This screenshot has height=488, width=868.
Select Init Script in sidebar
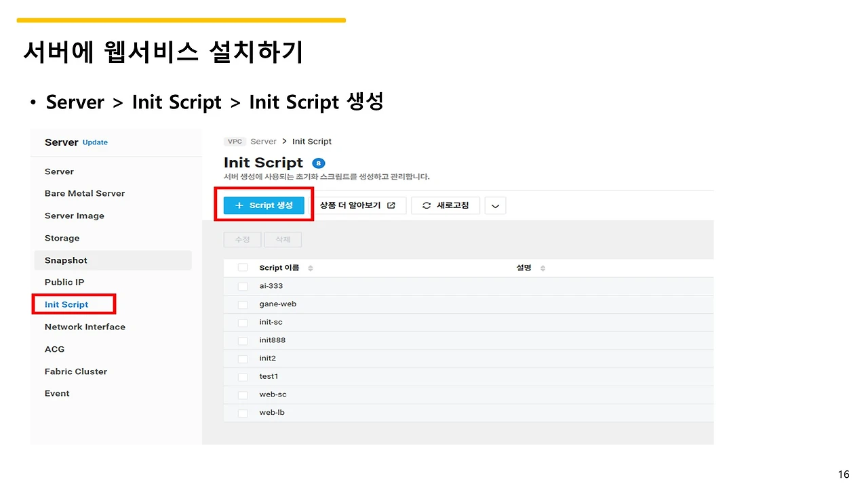66,304
